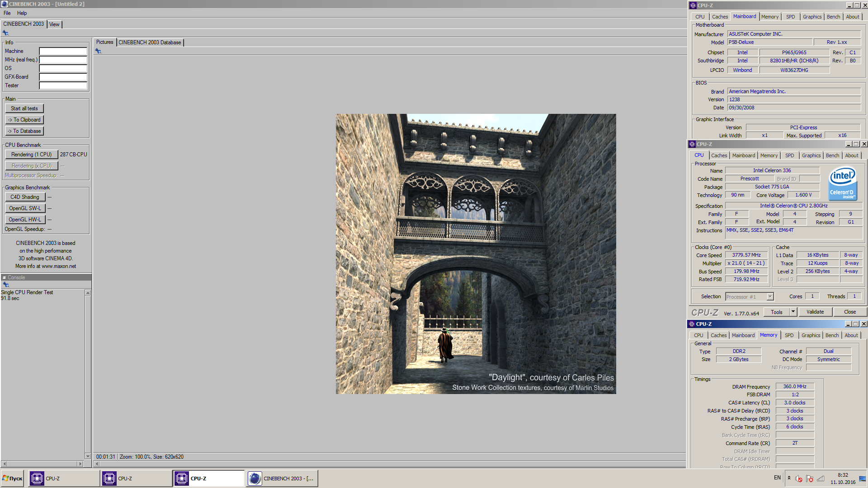Image resolution: width=868 pixels, height=488 pixels.
Task: Click the 3779.57 MHz Core Speed value
Action: pyautogui.click(x=746, y=255)
